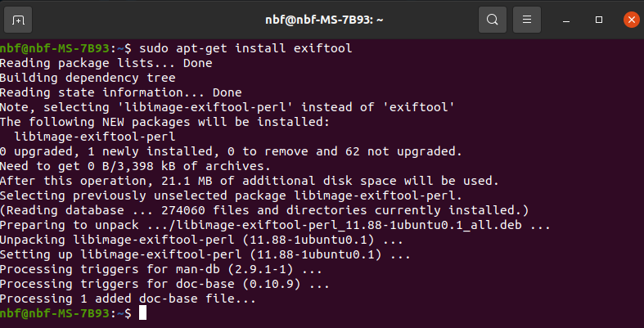Click the 'After this operation, 21.1 MB' line
Image resolution: width=644 pixels, height=328 pixels.
tap(250, 181)
